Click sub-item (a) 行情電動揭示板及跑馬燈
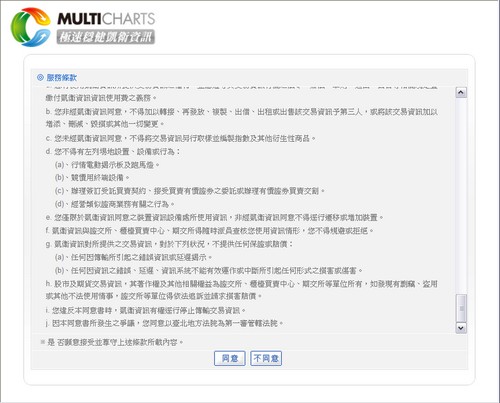The width and height of the screenshot is (500, 403). pos(107,165)
